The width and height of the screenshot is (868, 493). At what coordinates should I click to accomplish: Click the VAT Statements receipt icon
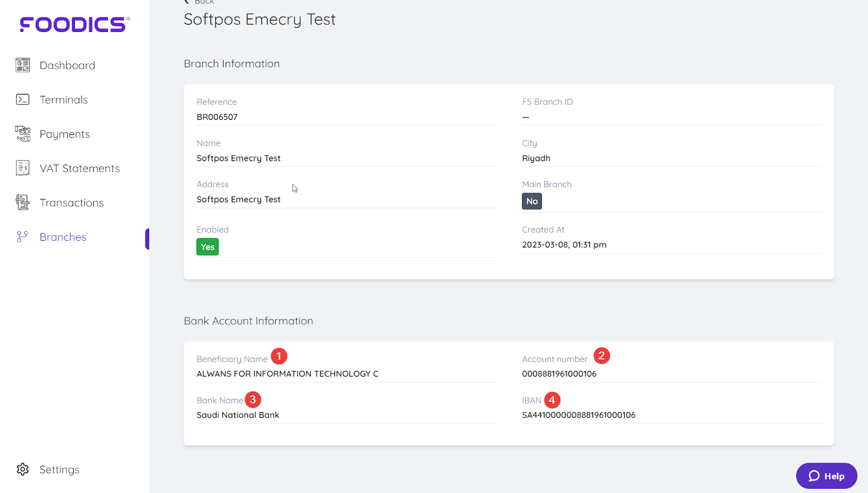(23, 168)
